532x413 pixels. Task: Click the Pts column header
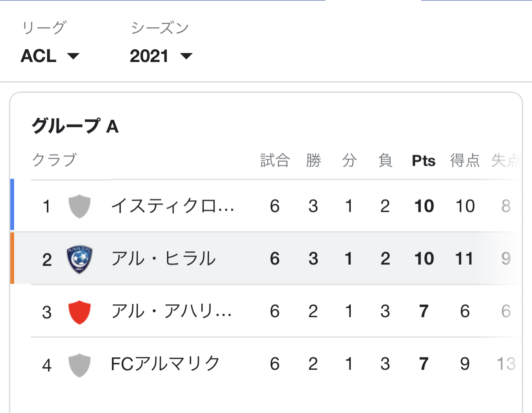coord(424,161)
